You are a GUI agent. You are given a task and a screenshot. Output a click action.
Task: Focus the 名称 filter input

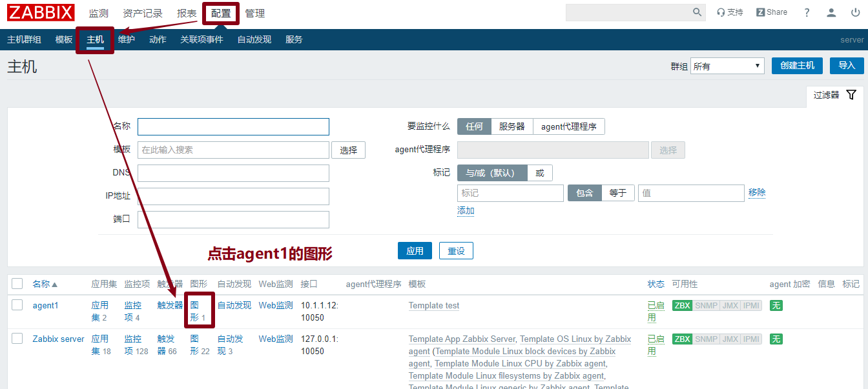233,126
